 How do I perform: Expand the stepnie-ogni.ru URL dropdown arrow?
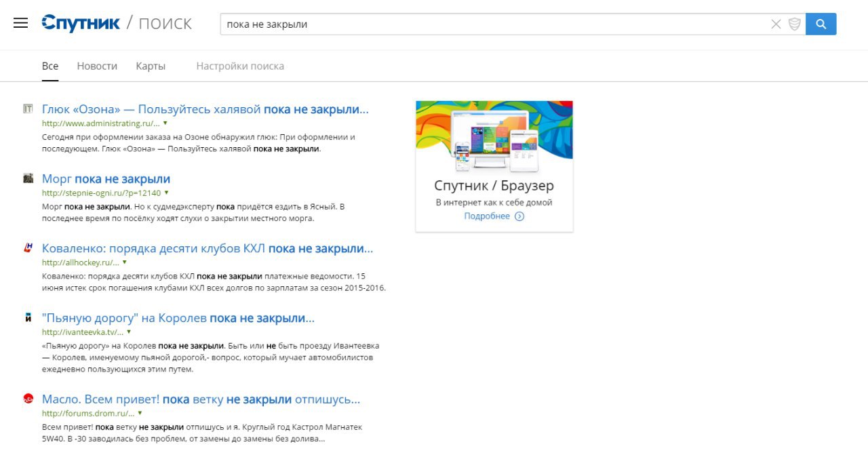tap(166, 193)
